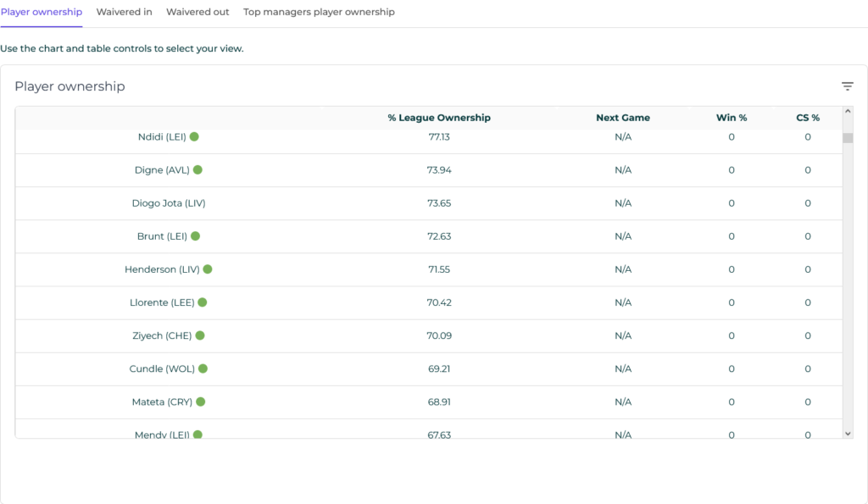Open the filter icon for Player ownership

847,86
